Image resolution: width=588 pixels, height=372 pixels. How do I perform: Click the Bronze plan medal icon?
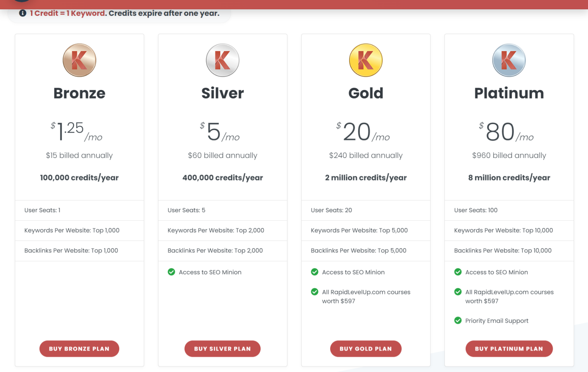tap(79, 60)
